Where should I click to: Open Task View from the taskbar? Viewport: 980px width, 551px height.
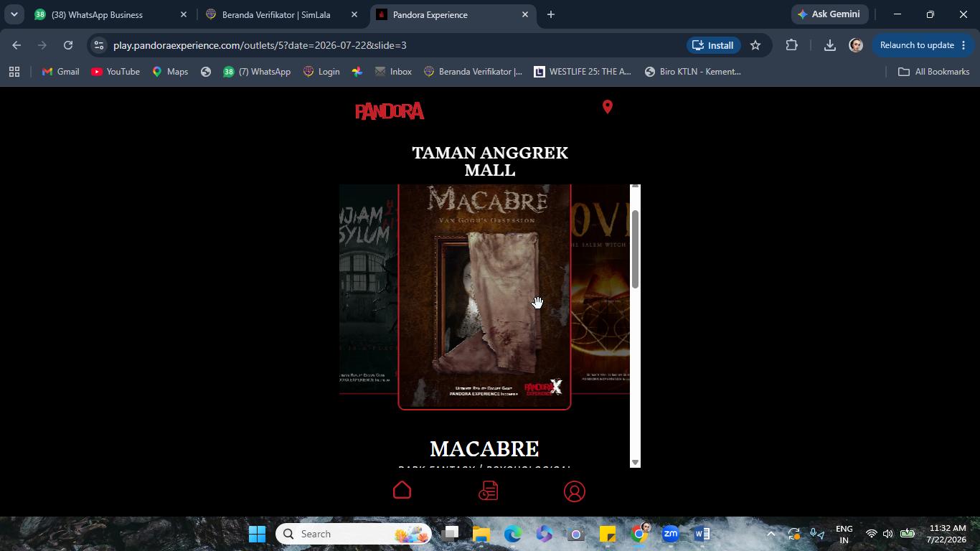point(450,534)
